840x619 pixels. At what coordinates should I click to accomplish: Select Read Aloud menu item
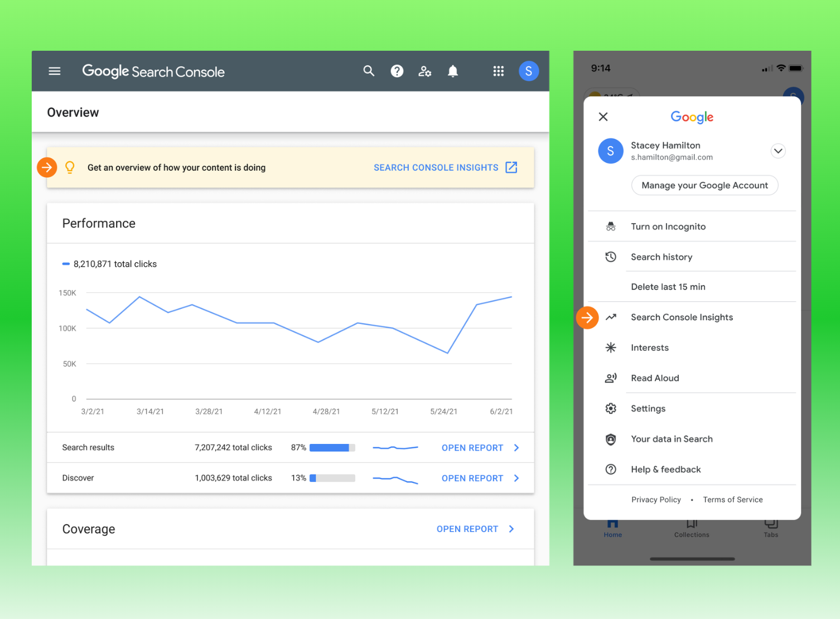pyautogui.click(x=692, y=378)
